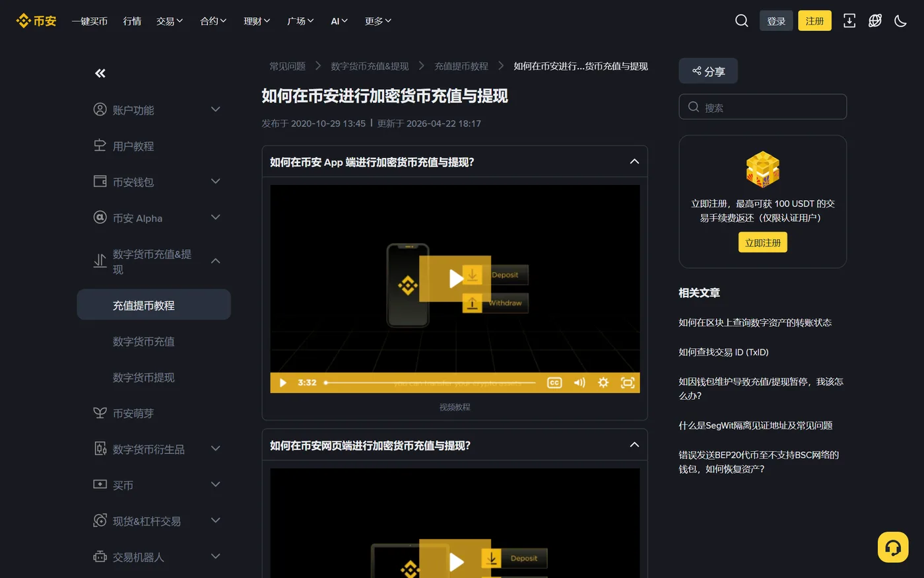Open video settings gear

[x=603, y=382]
